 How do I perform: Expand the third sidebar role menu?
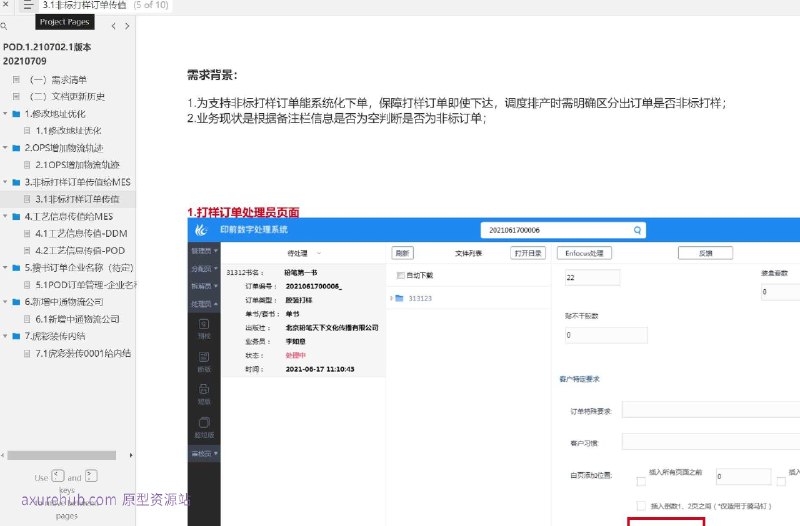pyautogui.click(x=204, y=286)
